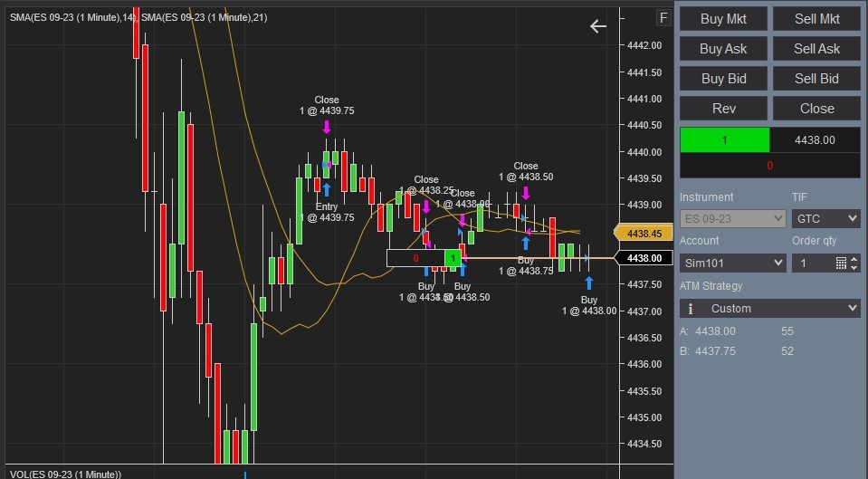868x479 pixels.
Task: Click the red 0 PnL field in panel
Action: (770, 166)
